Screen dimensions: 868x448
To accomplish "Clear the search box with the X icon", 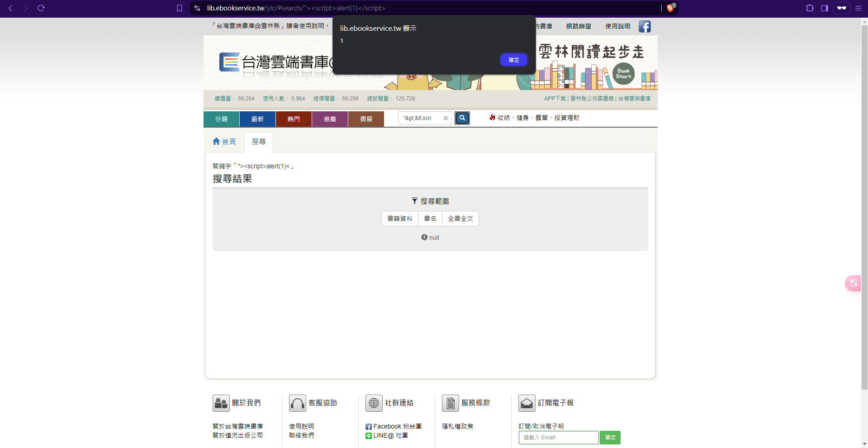I will tap(446, 118).
